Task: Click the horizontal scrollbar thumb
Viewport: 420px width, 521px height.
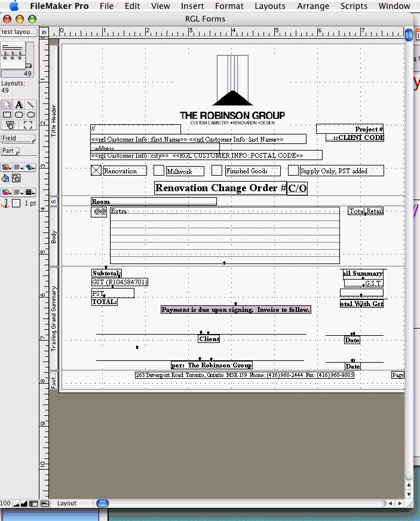Action: point(103,504)
